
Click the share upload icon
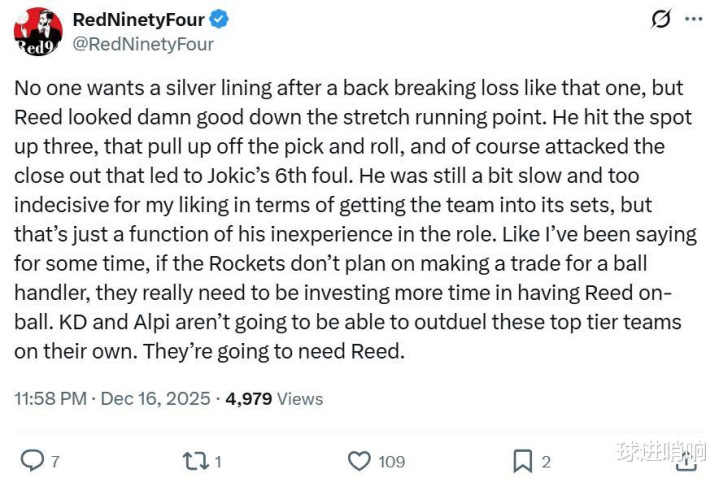click(686, 460)
